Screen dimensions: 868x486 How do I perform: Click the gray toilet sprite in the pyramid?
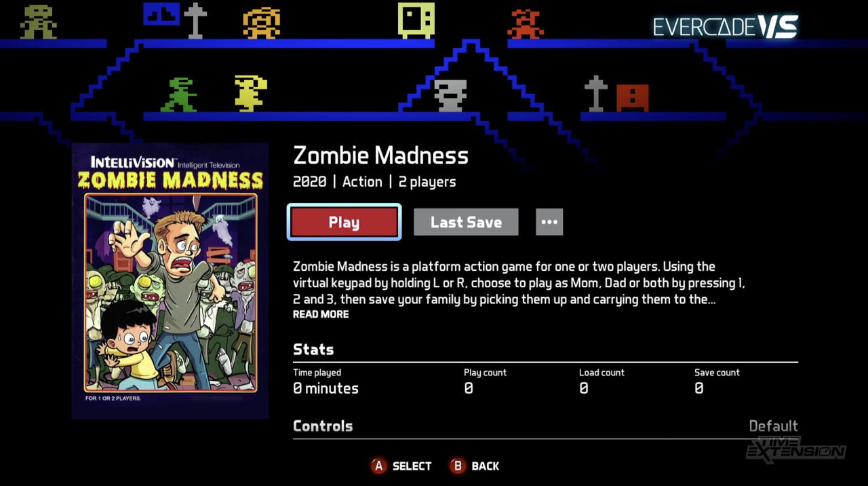point(450,96)
